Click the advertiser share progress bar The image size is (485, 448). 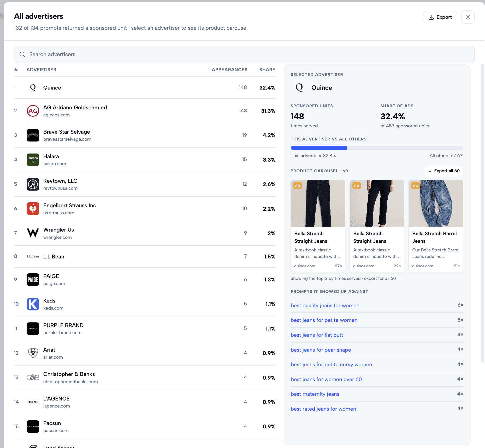click(377, 148)
